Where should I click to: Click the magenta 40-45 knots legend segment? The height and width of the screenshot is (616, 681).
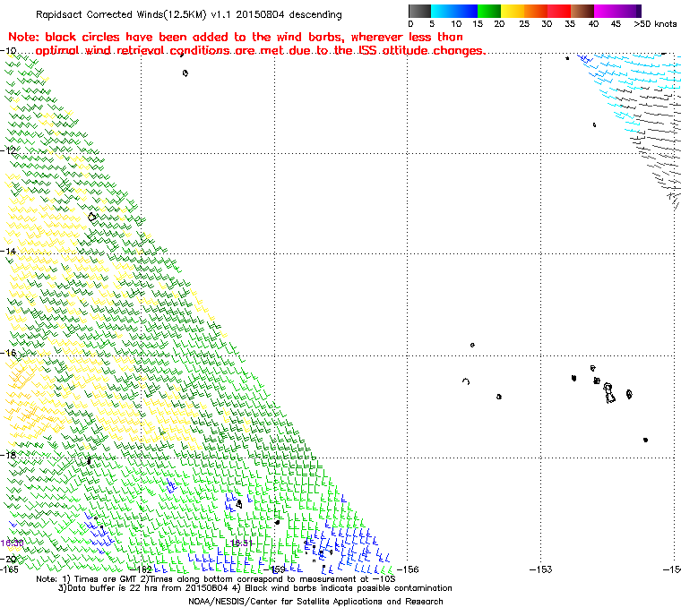606,11
